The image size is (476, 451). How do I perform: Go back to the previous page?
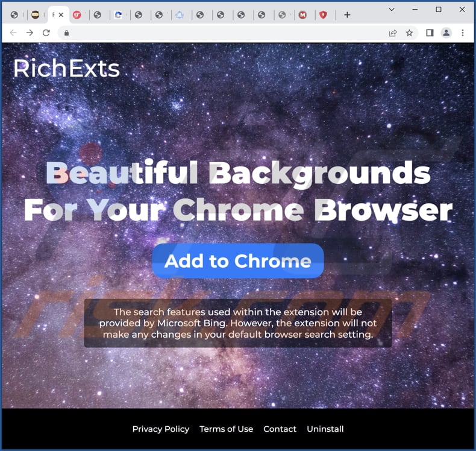[x=13, y=33]
